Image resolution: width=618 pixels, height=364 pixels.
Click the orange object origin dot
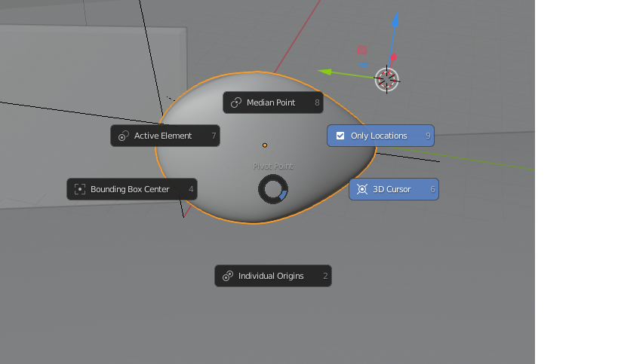(265, 145)
